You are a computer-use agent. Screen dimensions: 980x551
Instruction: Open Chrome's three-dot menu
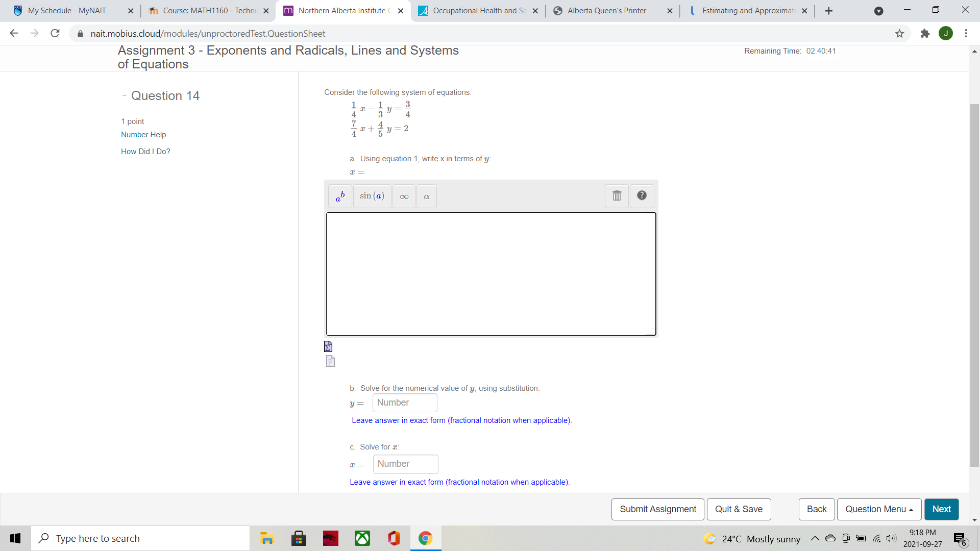coord(966,33)
